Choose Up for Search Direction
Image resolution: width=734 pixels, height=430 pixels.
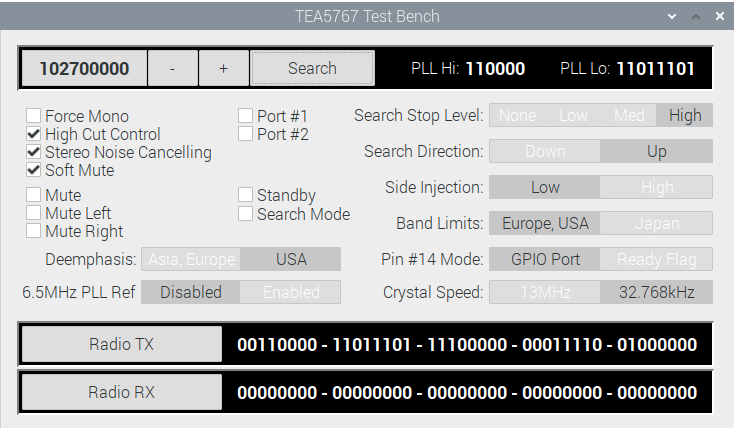(x=656, y=151)
